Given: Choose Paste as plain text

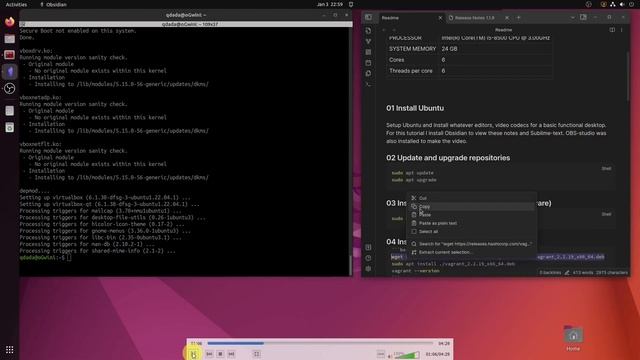Looking at the screenshot, I should pyautogui.click(x=471, y=223).
